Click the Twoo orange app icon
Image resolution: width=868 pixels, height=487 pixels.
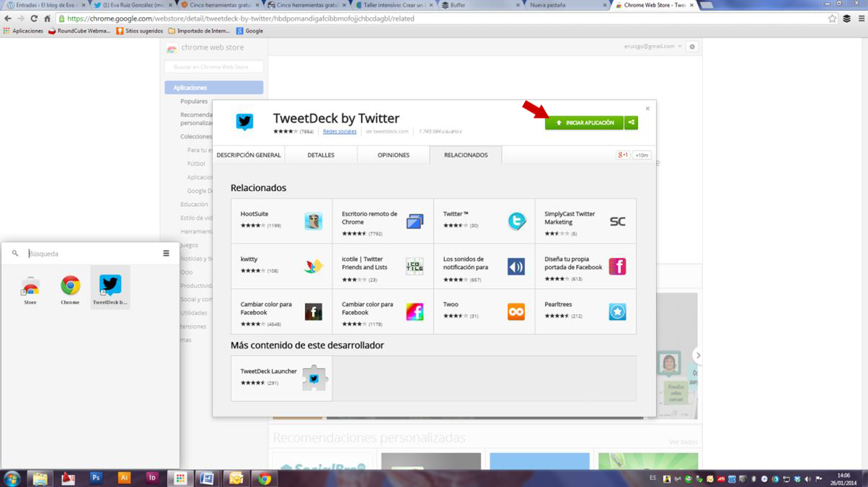(516, 311)
